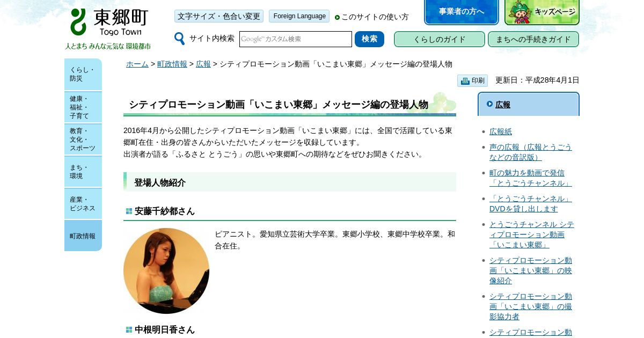
Task: Click the 安藤千紗都さん heading
Action: tap(165, 211)
